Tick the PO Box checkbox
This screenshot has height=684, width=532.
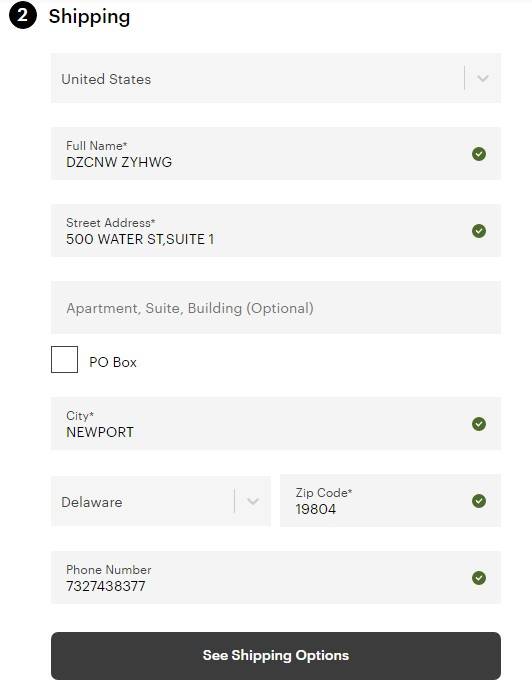pyautogui.click(x=65, y=359)
